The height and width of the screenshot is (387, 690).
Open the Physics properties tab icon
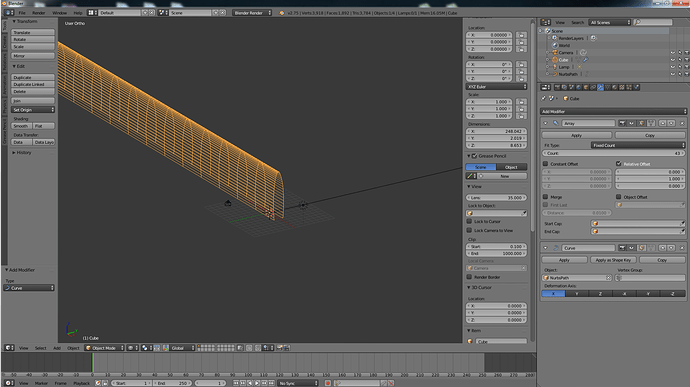click(636, 87)
